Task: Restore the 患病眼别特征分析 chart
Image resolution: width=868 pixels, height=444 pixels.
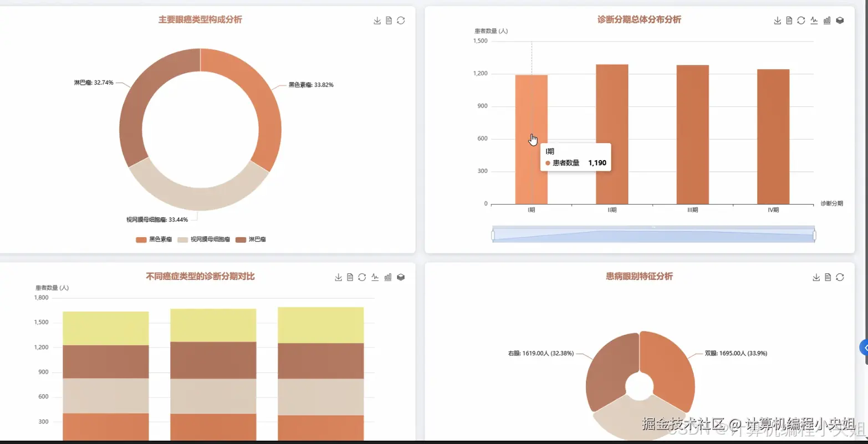Action: 840,277
